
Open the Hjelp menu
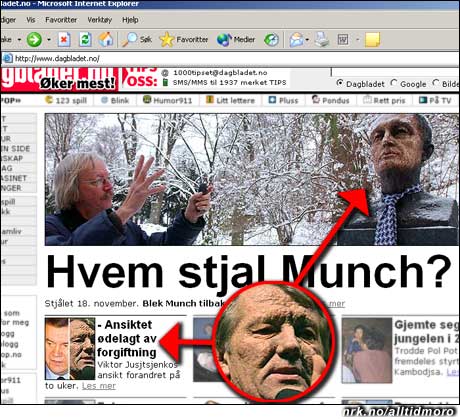(130, 20)
